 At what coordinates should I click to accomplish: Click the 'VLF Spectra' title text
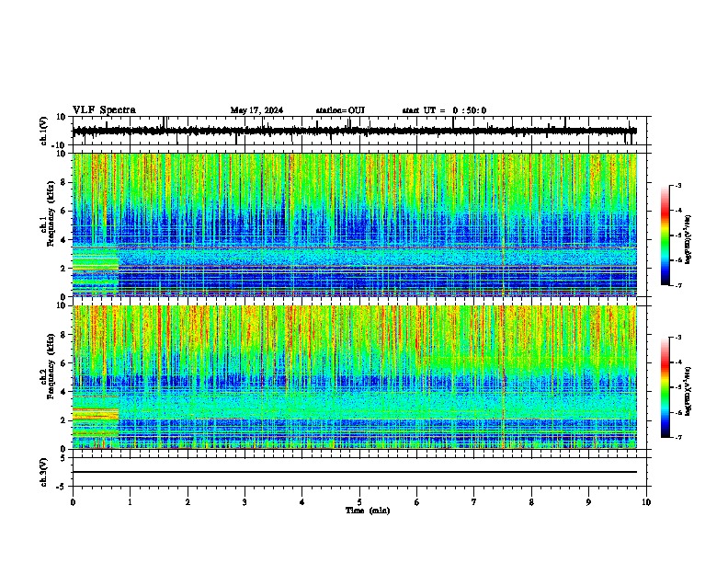(x=104, y=110)
